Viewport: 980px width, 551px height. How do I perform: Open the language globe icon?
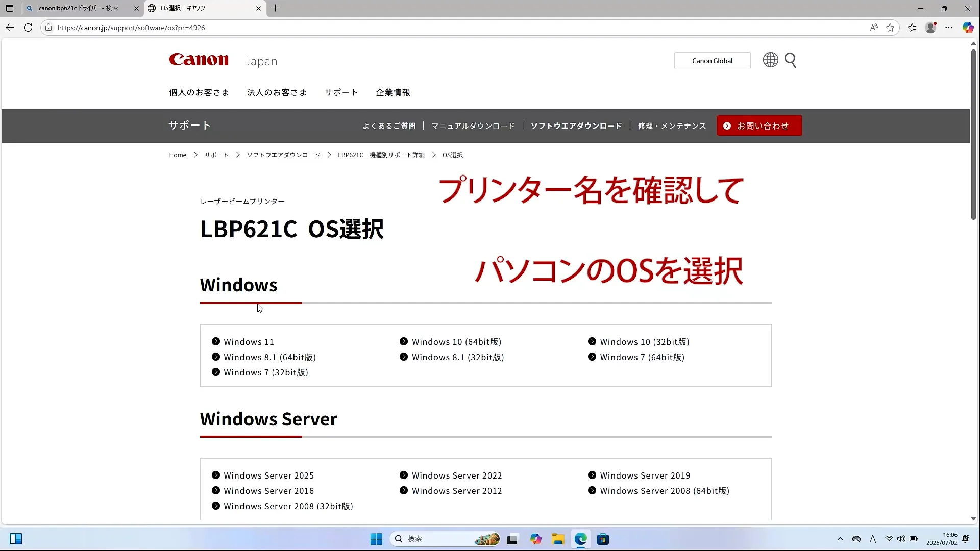point(770,60)
